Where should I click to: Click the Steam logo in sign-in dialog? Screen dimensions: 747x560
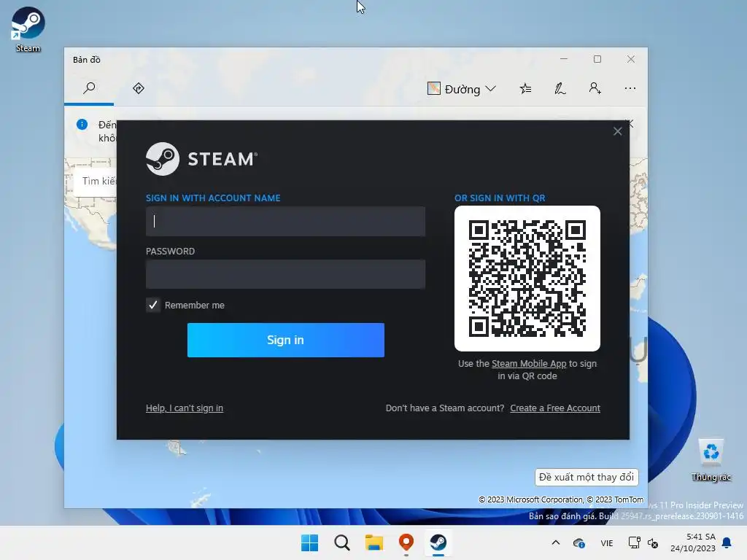click(201, 159)
